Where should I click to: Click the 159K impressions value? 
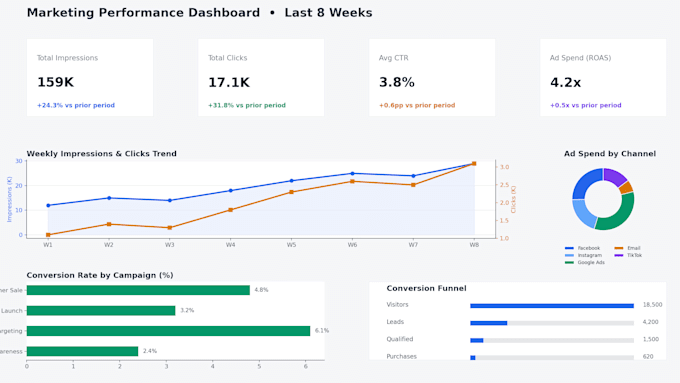(x=56, y=82)
